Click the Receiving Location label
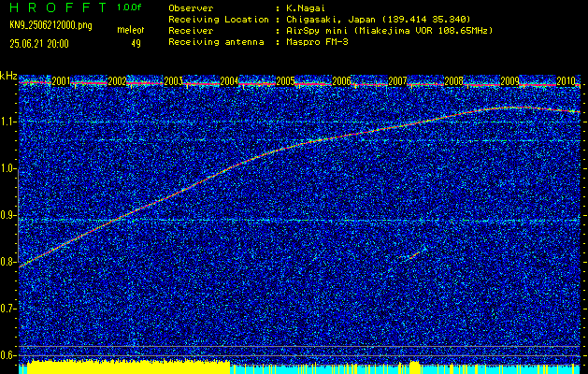 (219, 20)
